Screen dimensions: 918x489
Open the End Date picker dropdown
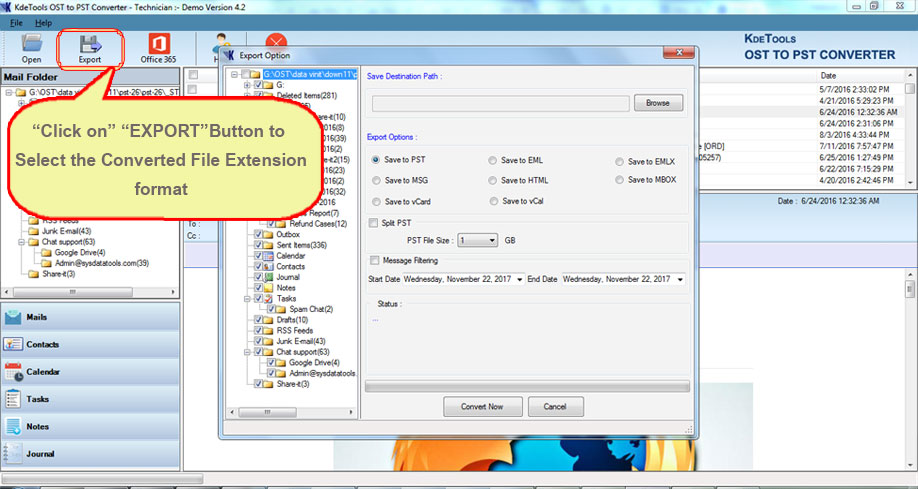[x=677, y=279]
